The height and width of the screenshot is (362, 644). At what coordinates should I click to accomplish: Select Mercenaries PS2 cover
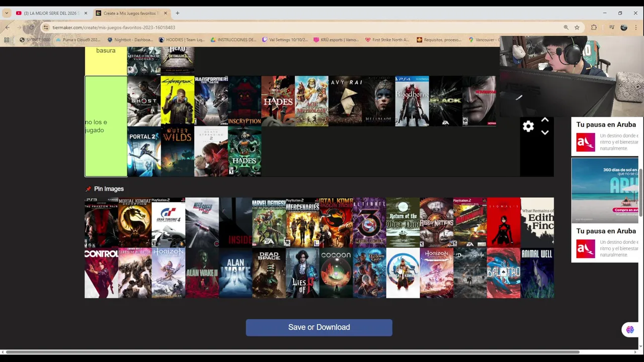point(302,223)
